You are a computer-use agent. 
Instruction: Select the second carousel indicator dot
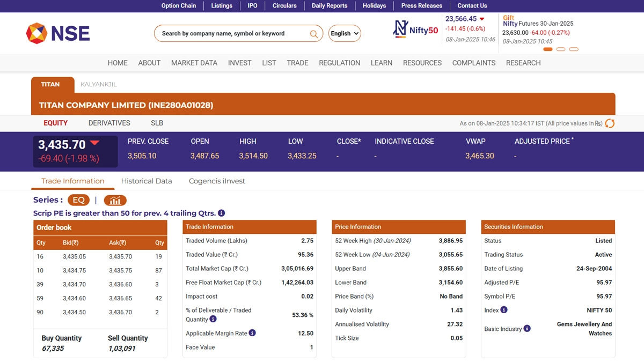561,49
